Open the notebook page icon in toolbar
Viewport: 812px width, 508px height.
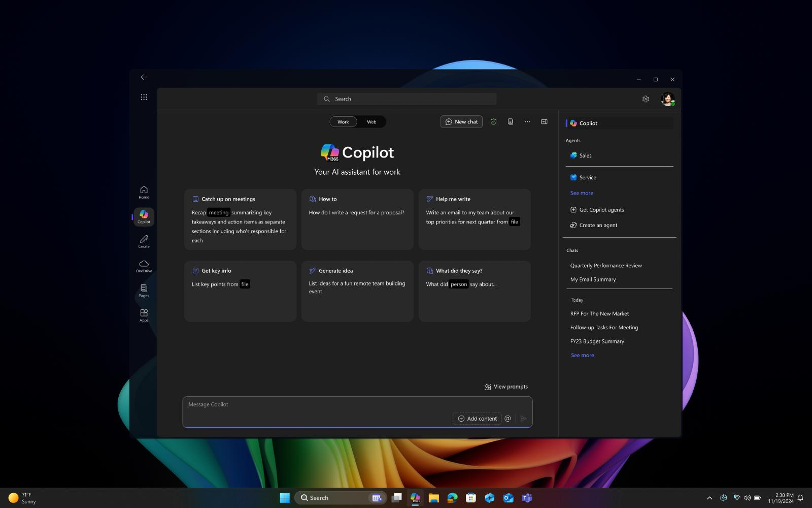point(510,122)
